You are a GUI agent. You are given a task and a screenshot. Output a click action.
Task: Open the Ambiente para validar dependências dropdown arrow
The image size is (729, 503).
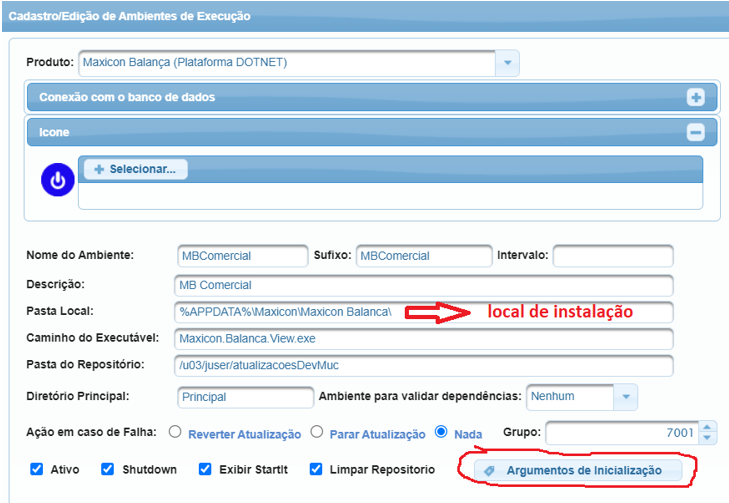pos(626,397)
